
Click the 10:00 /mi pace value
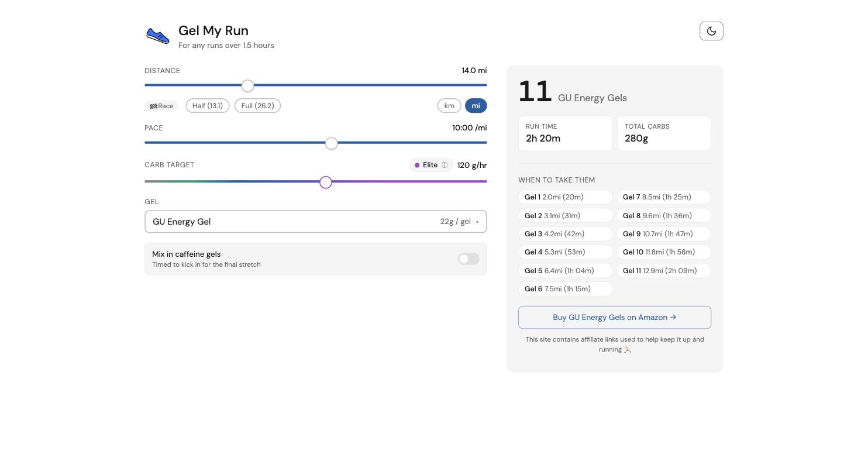pyautogui.click(x=470, y=128)
